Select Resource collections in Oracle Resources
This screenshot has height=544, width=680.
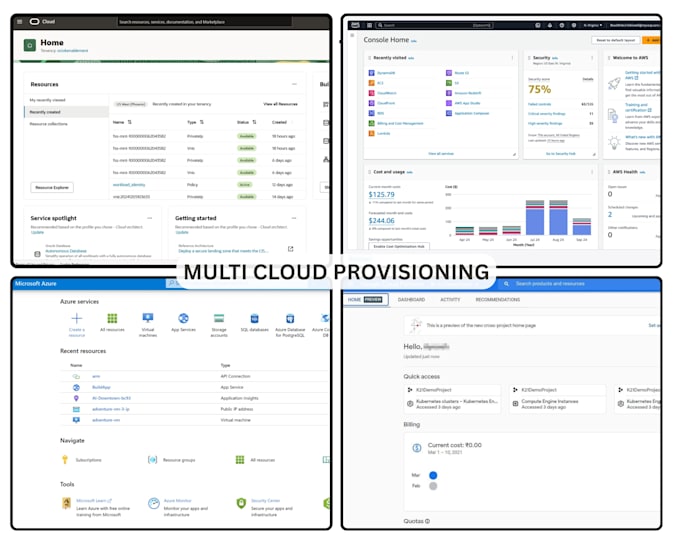click(49, 124)
